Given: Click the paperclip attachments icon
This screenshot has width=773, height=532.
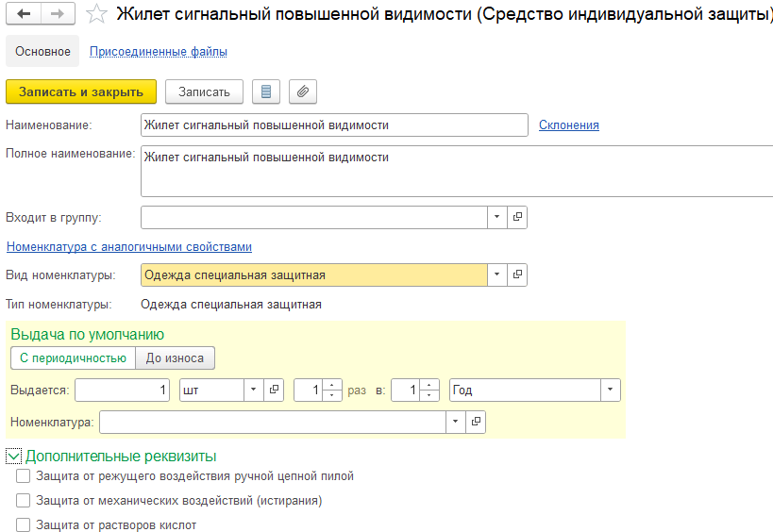Looking at the screenshot, I should coord(302,91).
